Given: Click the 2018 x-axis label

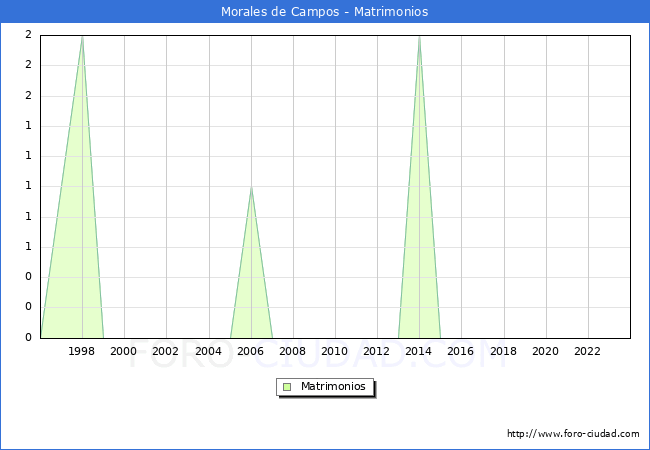Looking at the screenshot, I should tap(503, 351).
